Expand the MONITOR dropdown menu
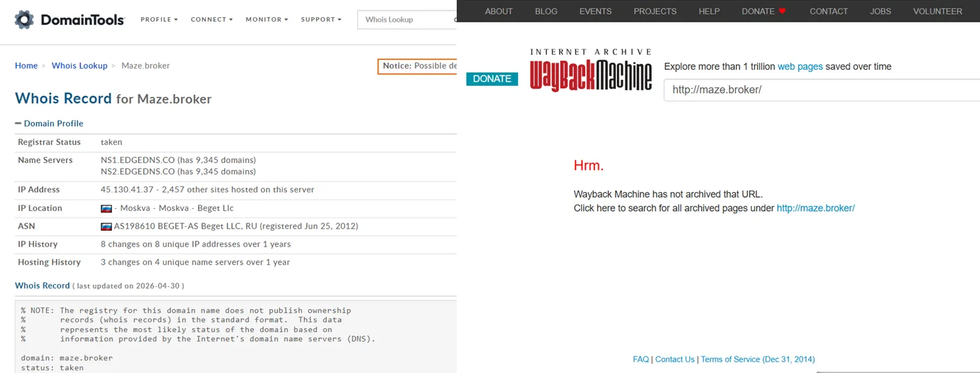Viewport: 980px width, 373px height. pyautogui.click(x=267, y=20)
